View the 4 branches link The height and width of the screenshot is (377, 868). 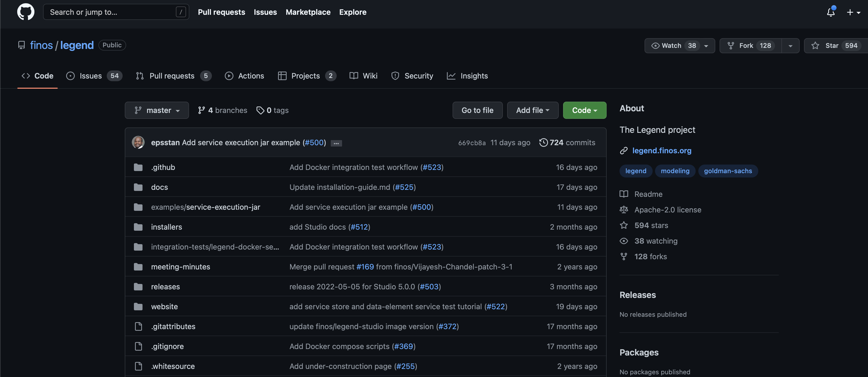(222, 110)
